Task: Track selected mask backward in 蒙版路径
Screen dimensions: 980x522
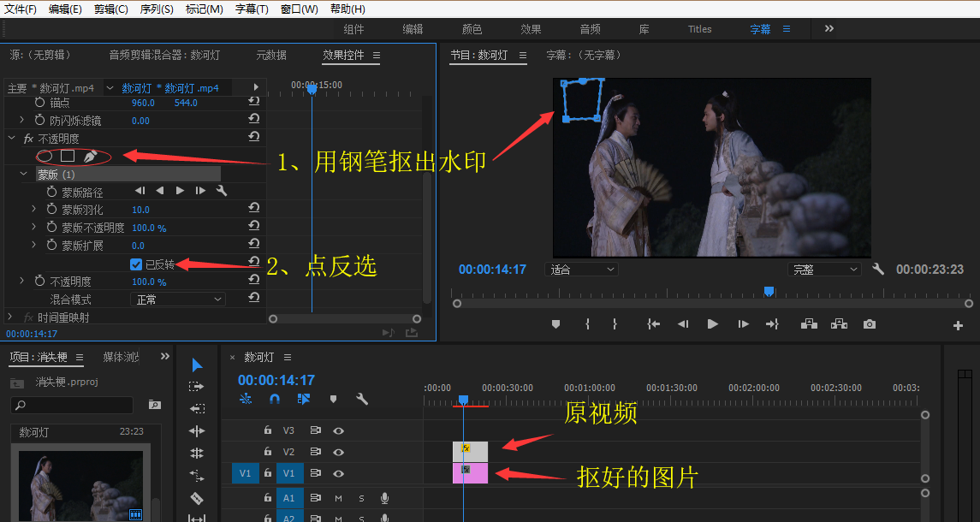Action: 160,191
